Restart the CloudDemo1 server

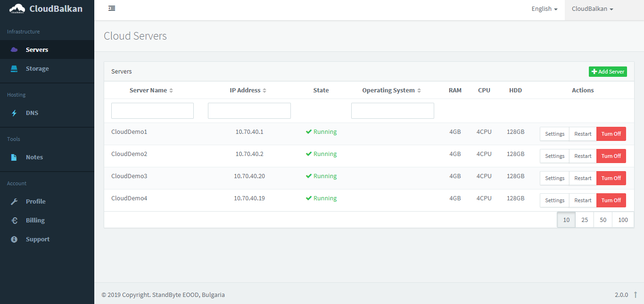point(583,134)
